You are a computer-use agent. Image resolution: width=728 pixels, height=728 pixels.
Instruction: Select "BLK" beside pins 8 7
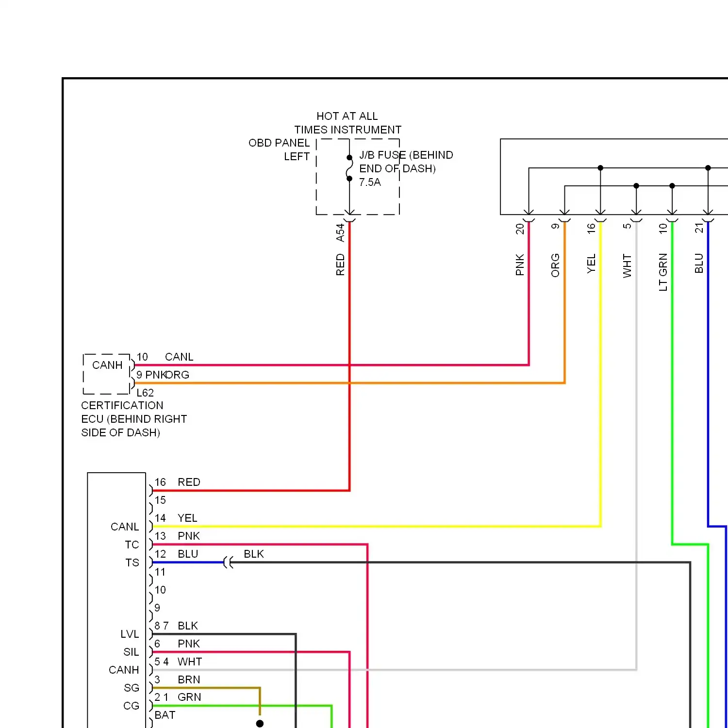(x=188, y=626)
